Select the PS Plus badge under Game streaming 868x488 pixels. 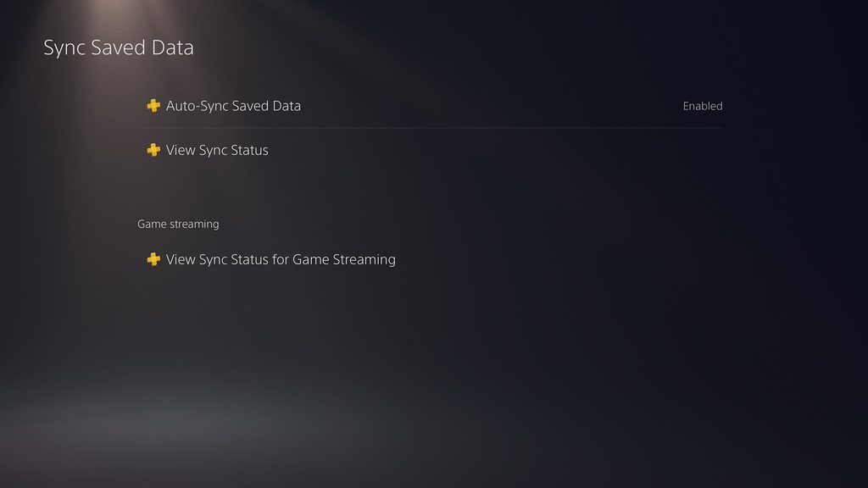pos(153,259)
